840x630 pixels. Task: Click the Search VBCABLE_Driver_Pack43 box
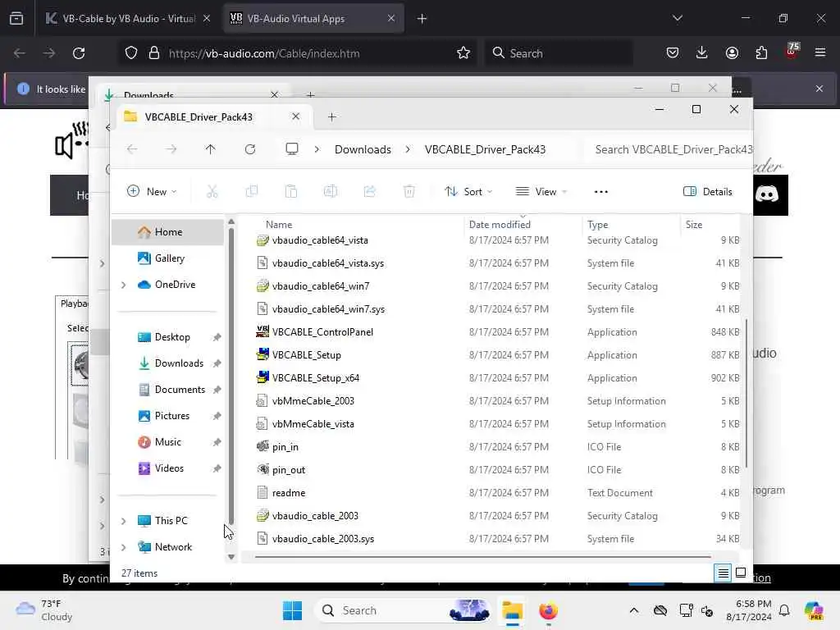coord(670,149)
